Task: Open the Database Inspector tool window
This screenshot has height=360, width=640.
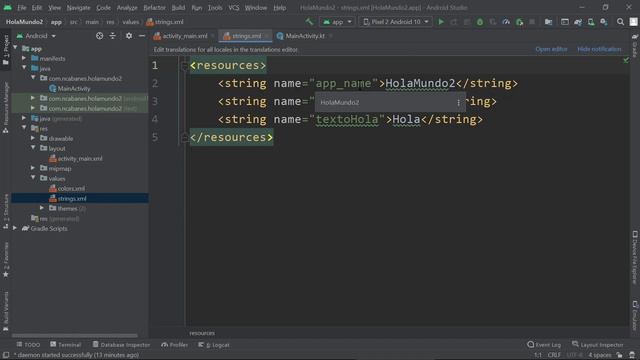Action: coord(121,345)
